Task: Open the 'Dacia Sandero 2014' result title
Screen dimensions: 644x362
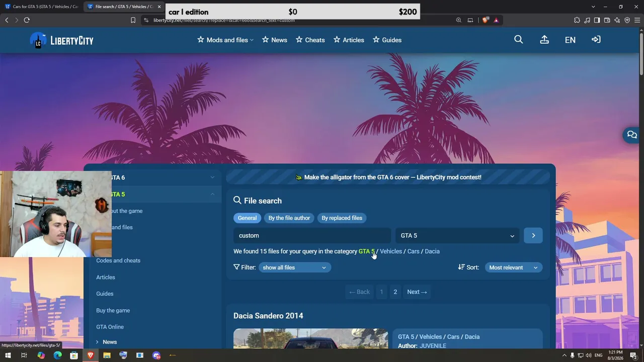Action: 268,316
